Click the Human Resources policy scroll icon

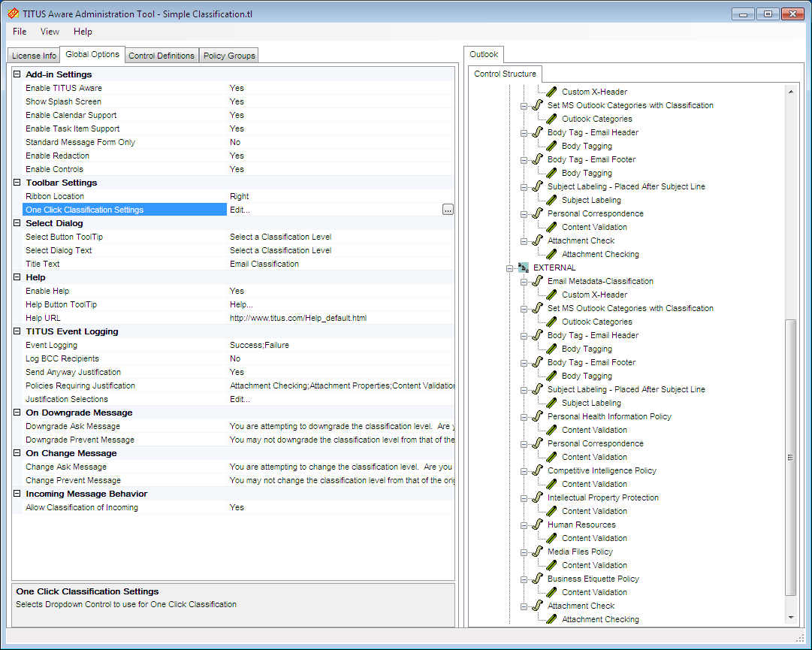pyautogui.click(x=538, y=525)
